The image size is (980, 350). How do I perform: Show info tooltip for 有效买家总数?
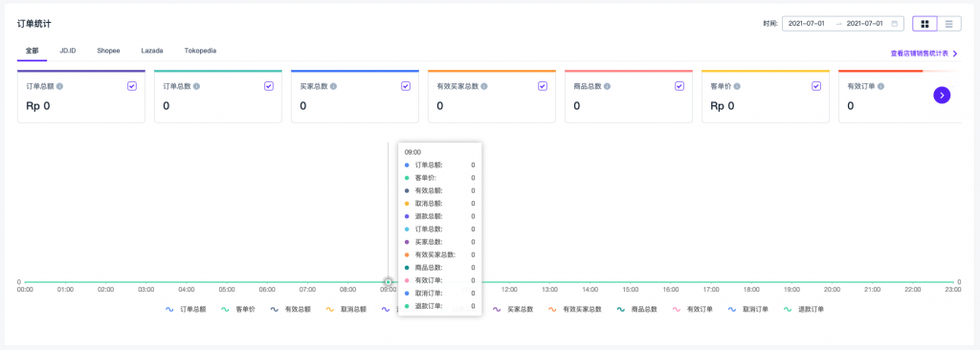(x=483, y=86)
